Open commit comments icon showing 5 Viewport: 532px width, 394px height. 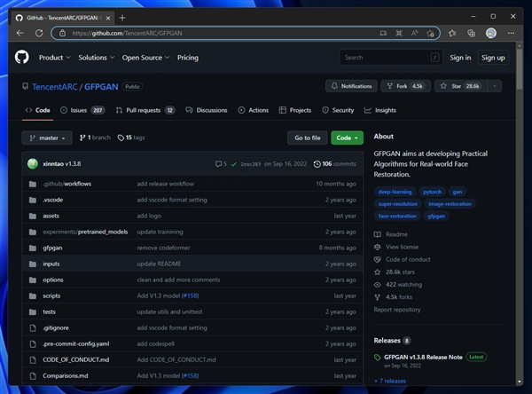point(221,164)
